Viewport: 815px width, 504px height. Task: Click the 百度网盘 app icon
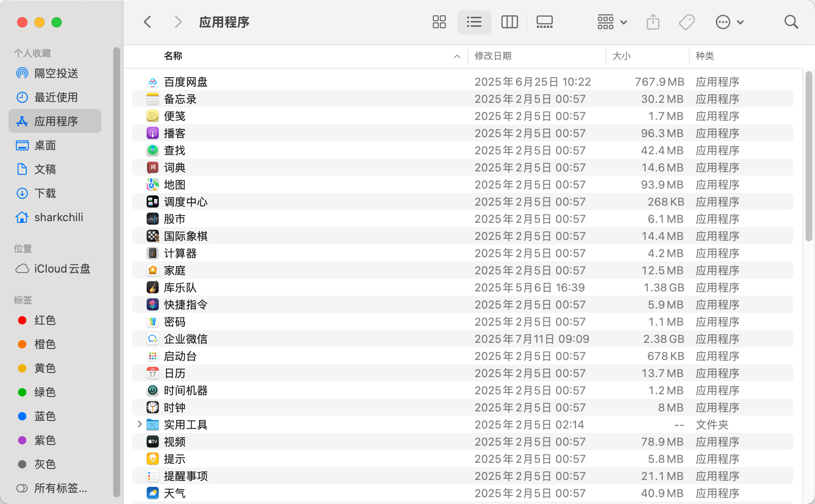click(x=153, y=82)
